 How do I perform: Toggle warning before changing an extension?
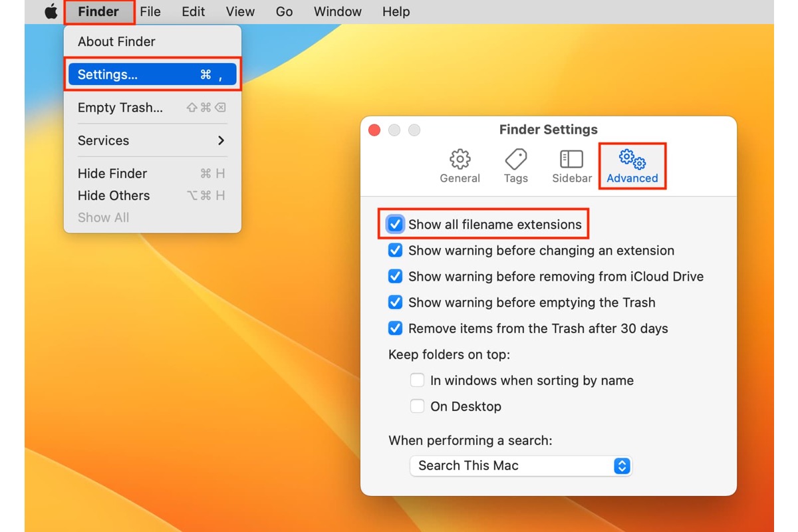coord(395,251)
